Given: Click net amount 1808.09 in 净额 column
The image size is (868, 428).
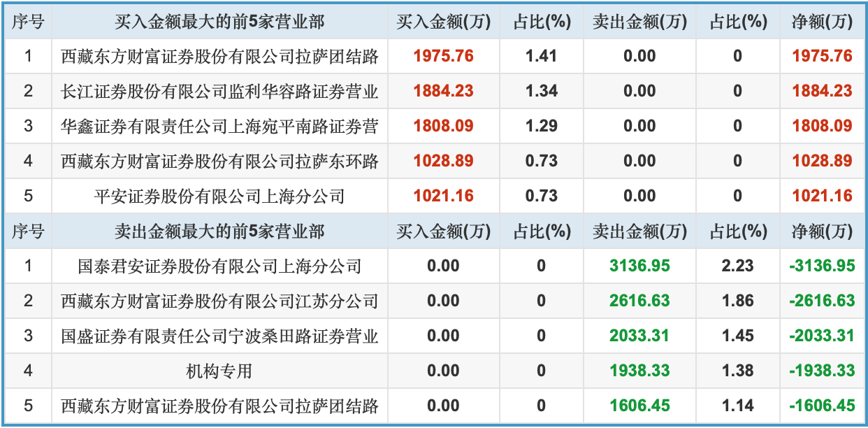Looking at the screenshot, I should 823,126.
